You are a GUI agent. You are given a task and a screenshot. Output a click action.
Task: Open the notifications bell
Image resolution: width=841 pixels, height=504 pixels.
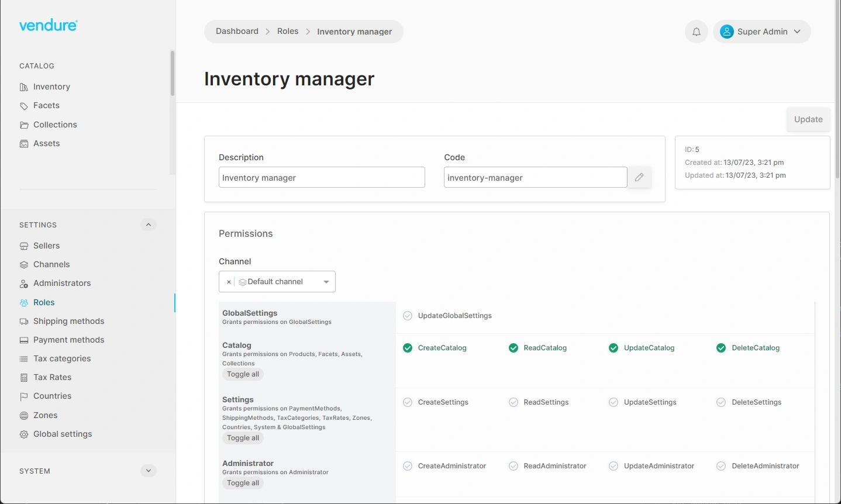coord(696,31)
